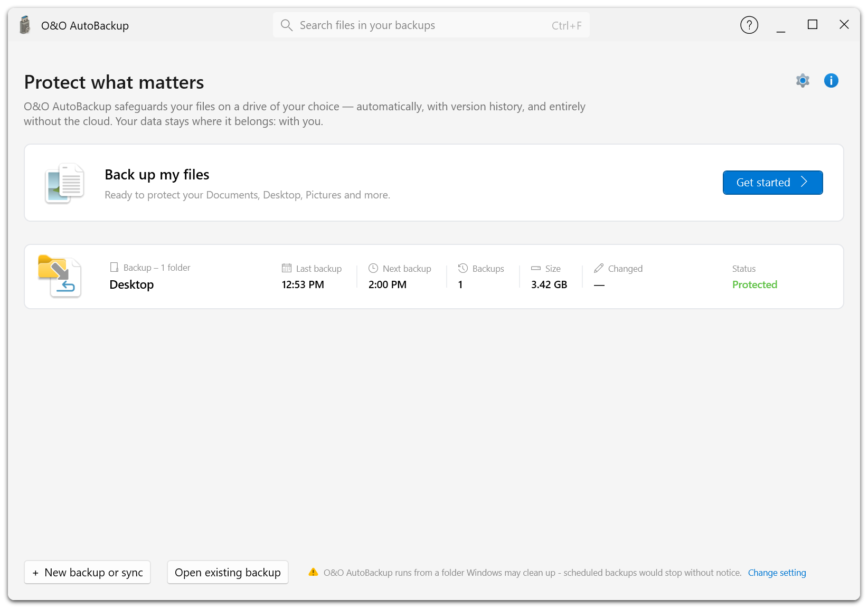Click the Backup – 1 folder page icon
868x608 pixels.
point(114,267)
